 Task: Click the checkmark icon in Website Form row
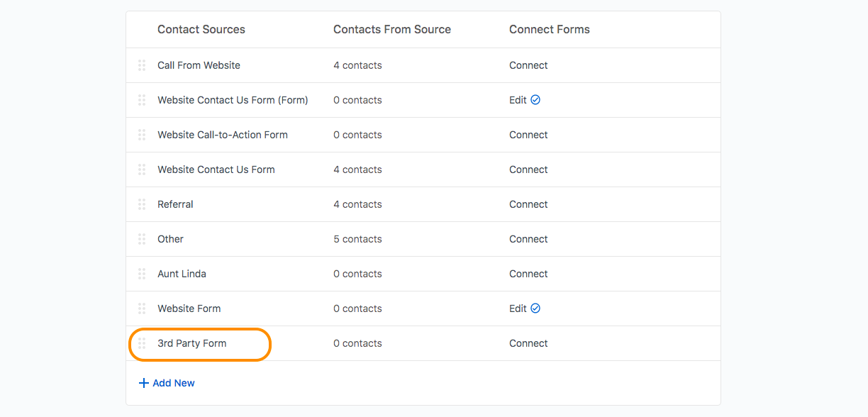point(535,308)
